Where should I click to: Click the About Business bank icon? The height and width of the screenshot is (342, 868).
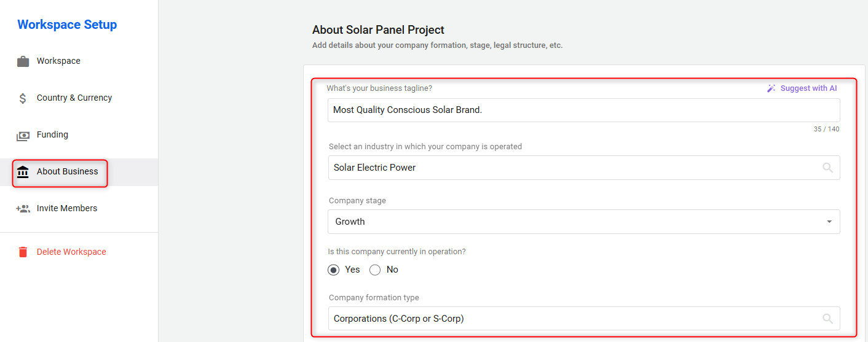(23, 172)
